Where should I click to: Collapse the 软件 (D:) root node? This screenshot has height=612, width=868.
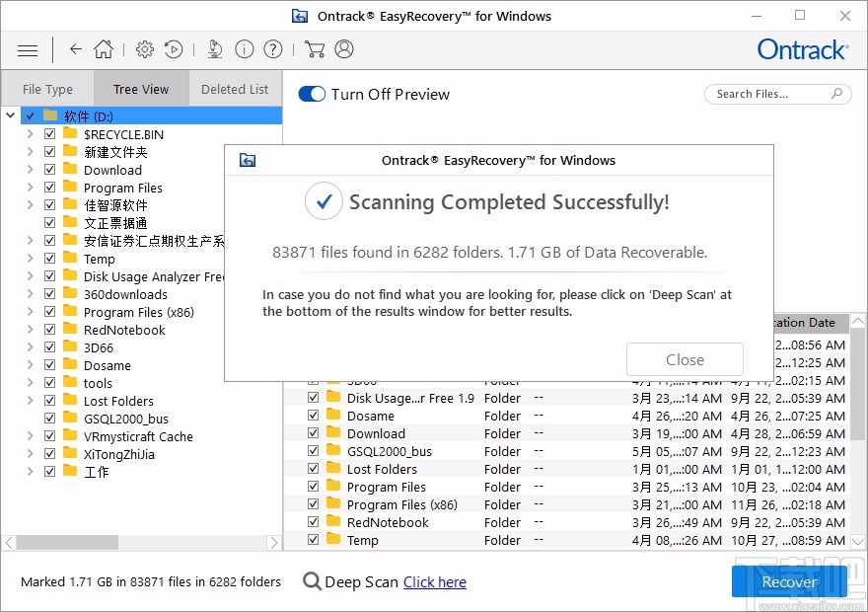[x=11, y=115]
